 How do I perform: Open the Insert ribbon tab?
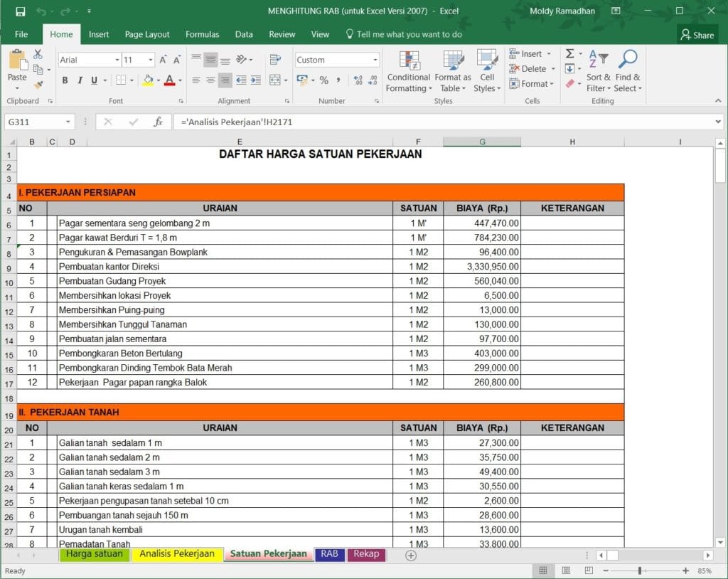(x=99, y=34)
